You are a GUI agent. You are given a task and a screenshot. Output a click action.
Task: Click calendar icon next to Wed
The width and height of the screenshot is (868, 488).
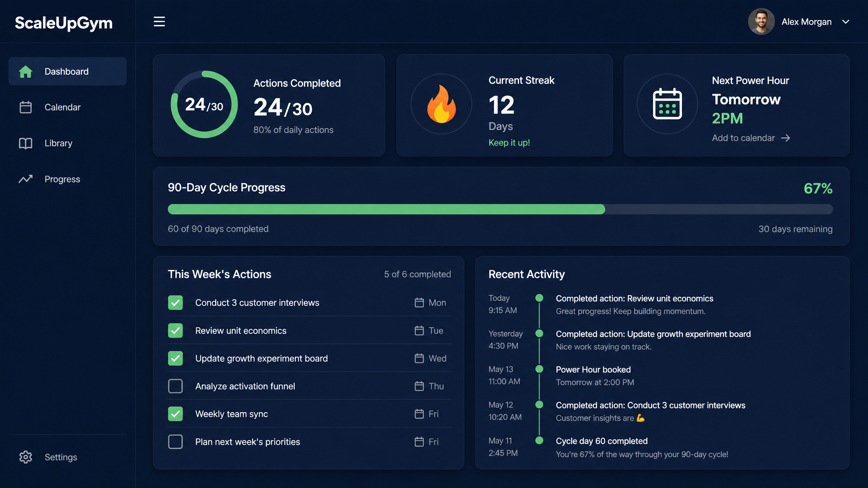tap(419, 358)
